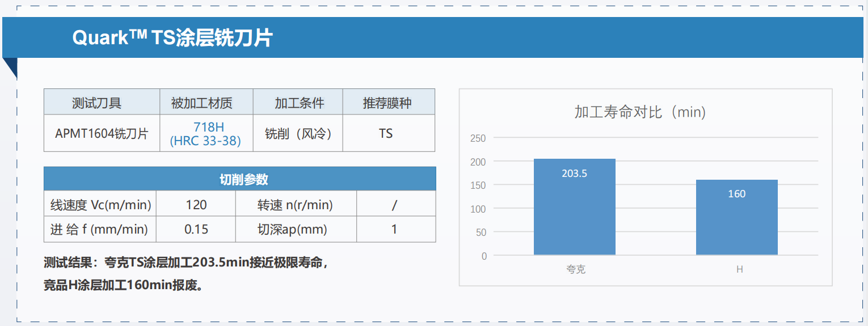Click the 150 y-axis label
The height and width of the screenshot is (326, 868).
click(478, 185)
